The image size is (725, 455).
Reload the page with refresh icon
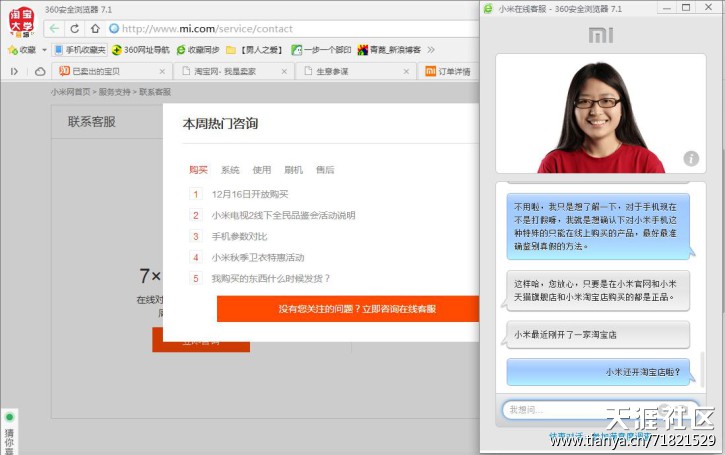[x=74, y=29]
